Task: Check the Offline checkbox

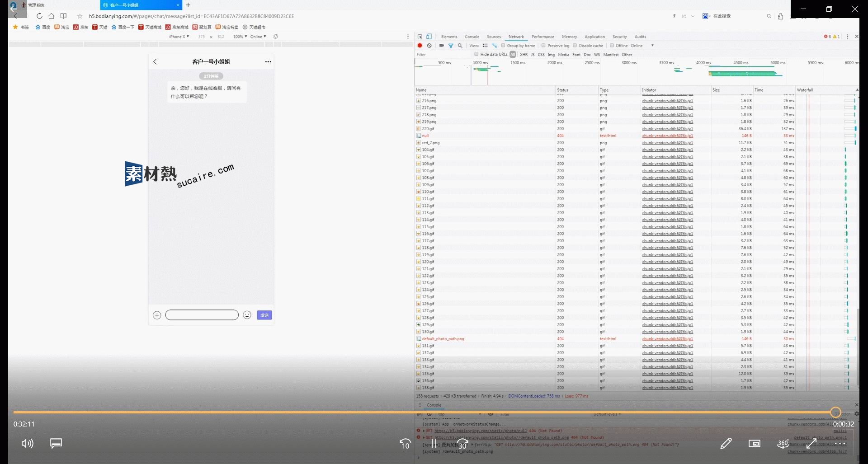Action: tap(612, 45)
